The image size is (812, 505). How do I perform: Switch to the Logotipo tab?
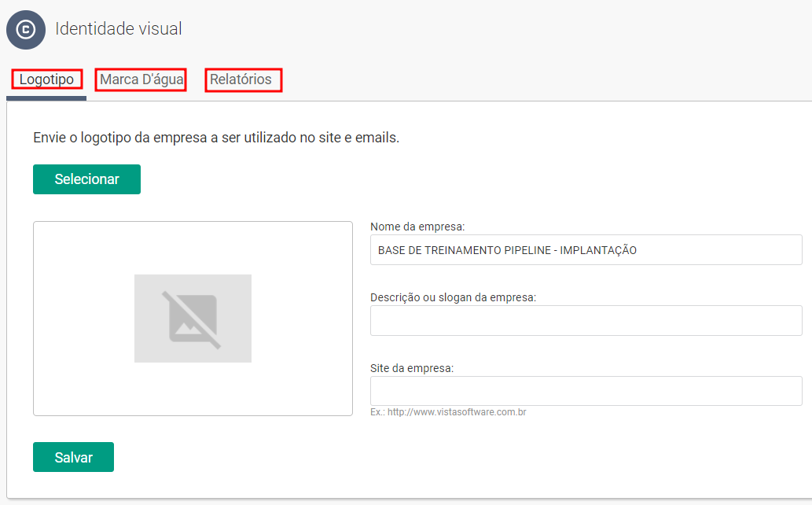point(47,79)
